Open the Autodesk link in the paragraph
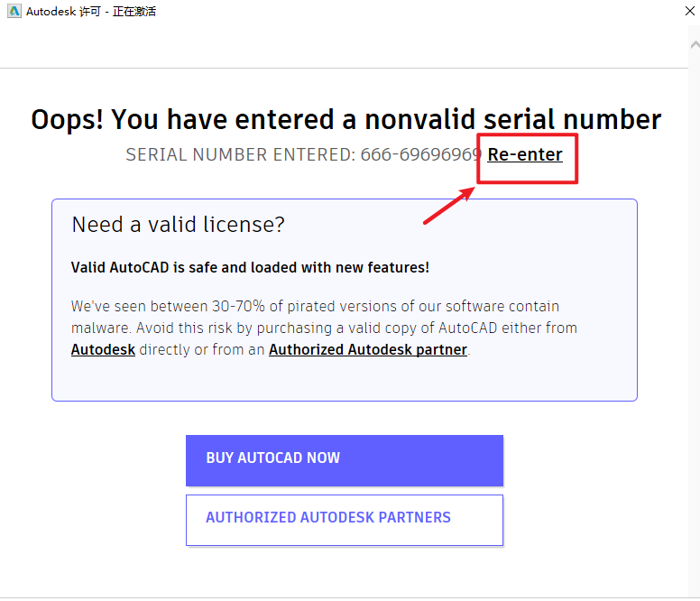The image size is (700, 601). [103, 349]
